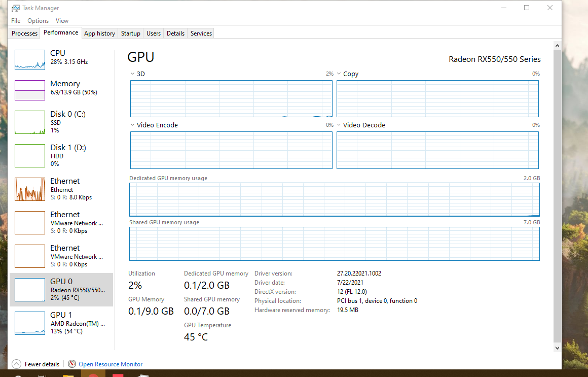Click the vertical scrollbar thumb

coord(557,196)
